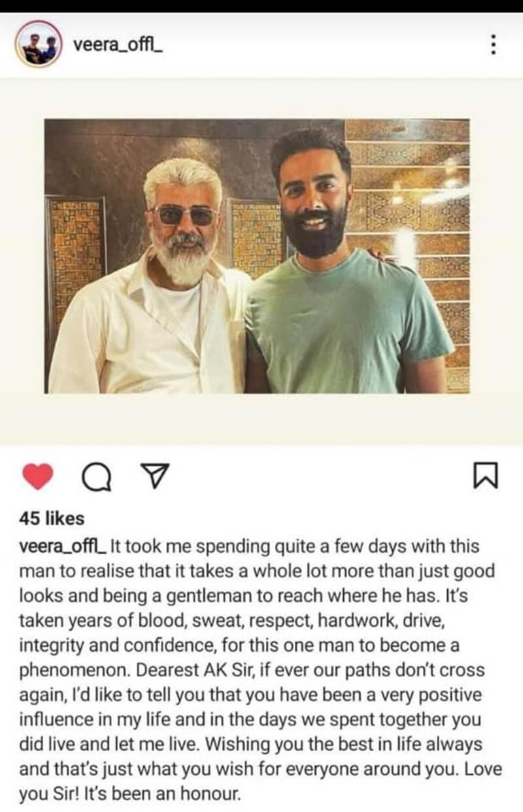Click the black status bar at the top
Screen dimensions: 523x812
[x=261, y=6]
